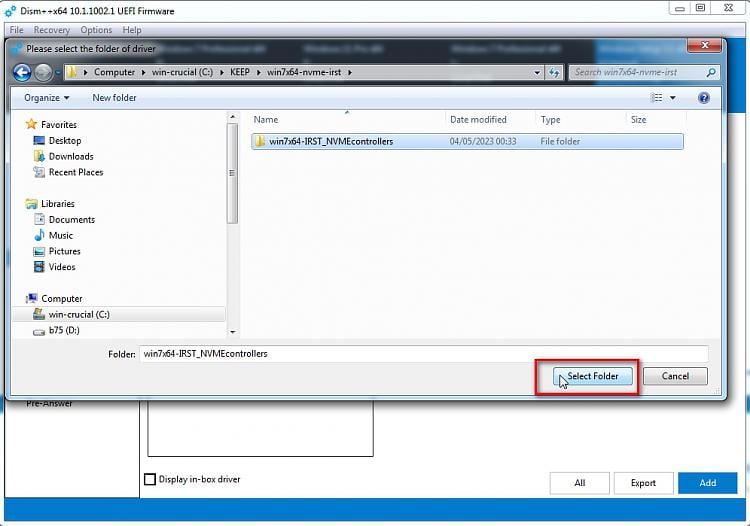Sort by the Name column header
The height and width of the screenshot is (526, 750).
coord(347,120)
